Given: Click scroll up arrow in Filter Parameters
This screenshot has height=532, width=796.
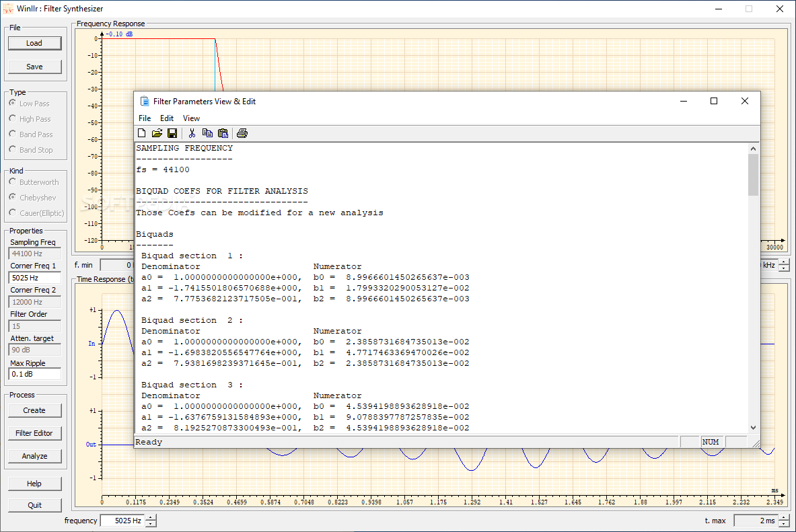Looking at the screenshot, I should coord(753,149).
